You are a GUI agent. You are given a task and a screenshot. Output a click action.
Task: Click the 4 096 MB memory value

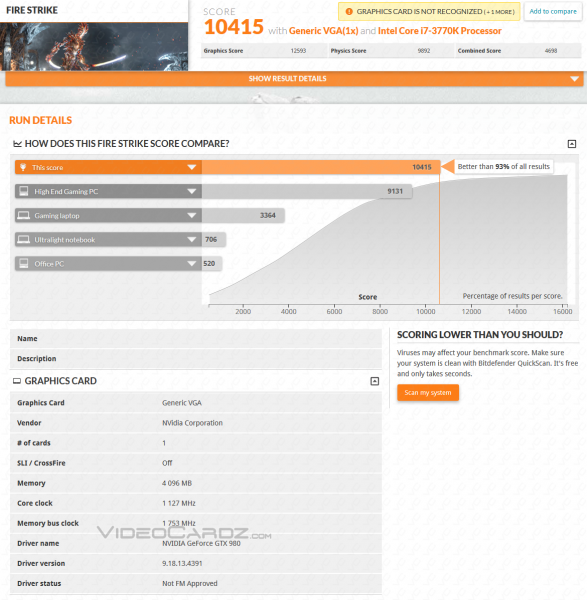pyautogui.click(x=177, y=483)
